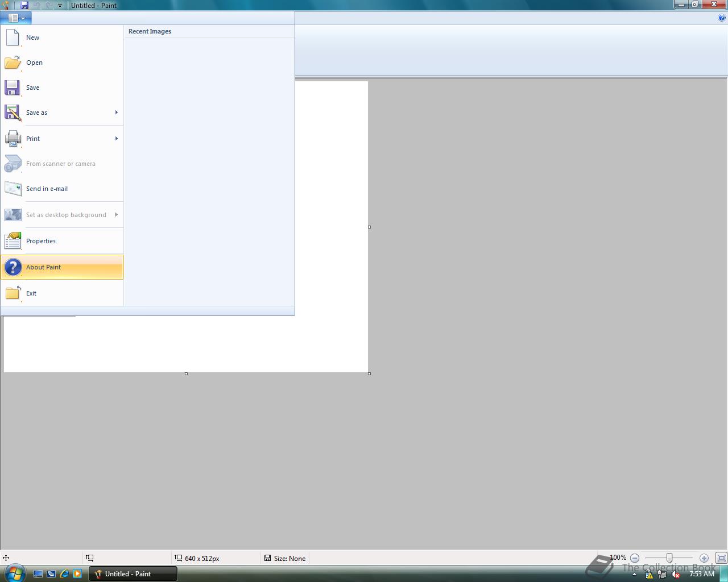
Task: Click the 100% zoom level text
Action: click(618, 558)
